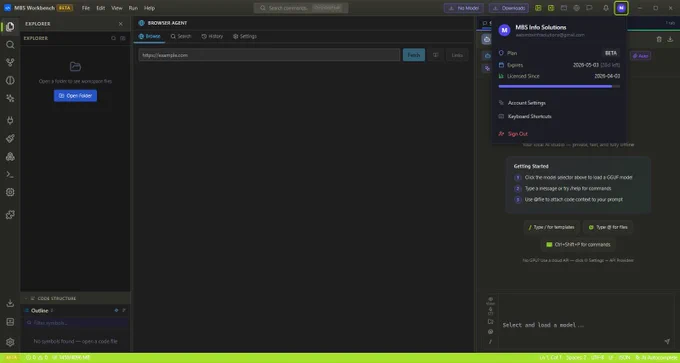Click the URL input field
680x363 pixels.
point(269,55)
